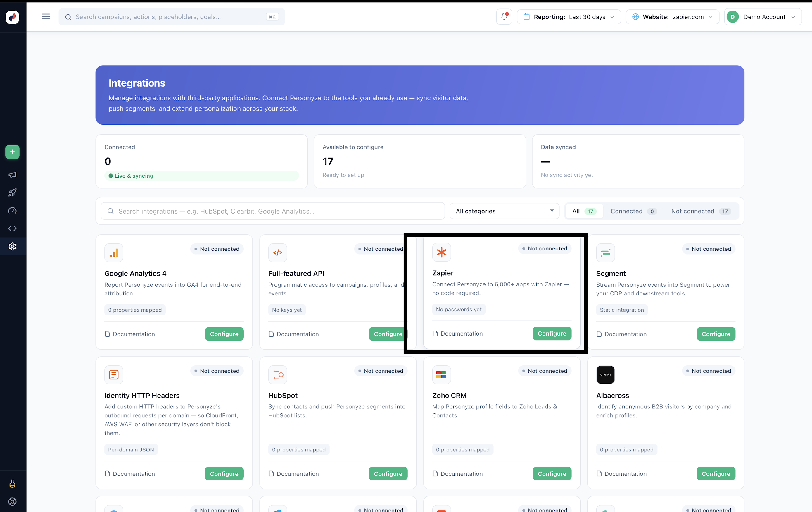812x512 pixels.
Task: Open Full-featured API Documentation link
Action: (294, 334)
